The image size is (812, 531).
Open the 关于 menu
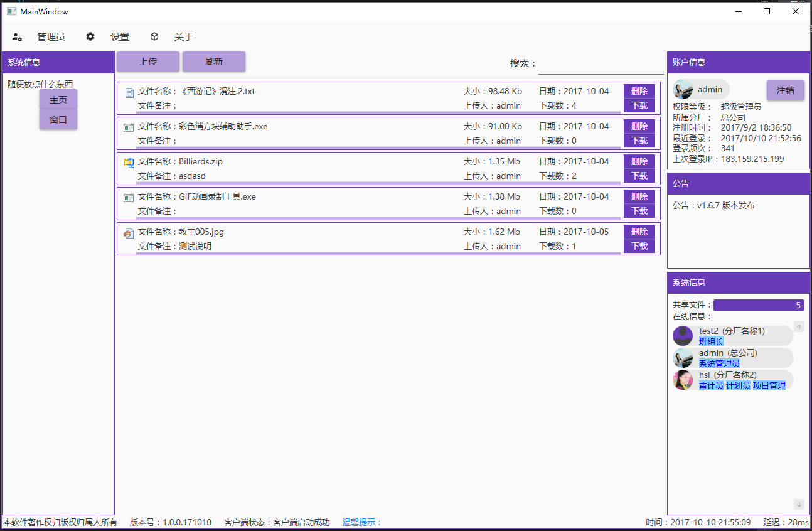[x=184, y=37]
